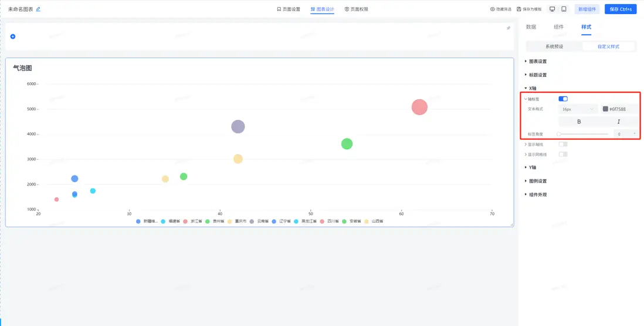The height and width of the screenshot is (326, 644).
Task: Switch to the 组件 panel tab
Action: [558, 27]
